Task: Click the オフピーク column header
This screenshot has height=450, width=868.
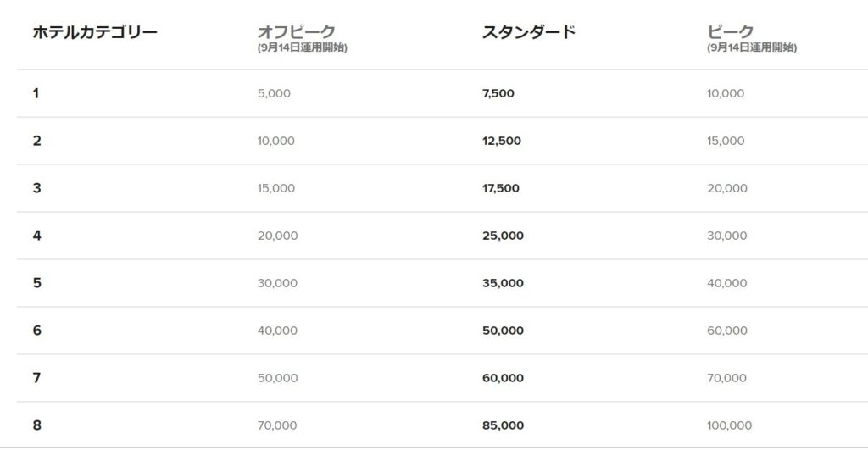Action: (296, 31)
